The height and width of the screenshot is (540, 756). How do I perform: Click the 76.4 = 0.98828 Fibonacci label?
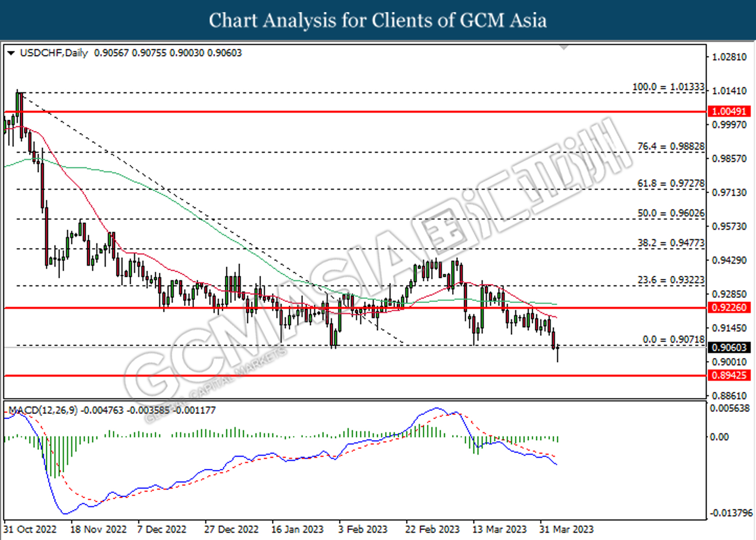[670, 146]
